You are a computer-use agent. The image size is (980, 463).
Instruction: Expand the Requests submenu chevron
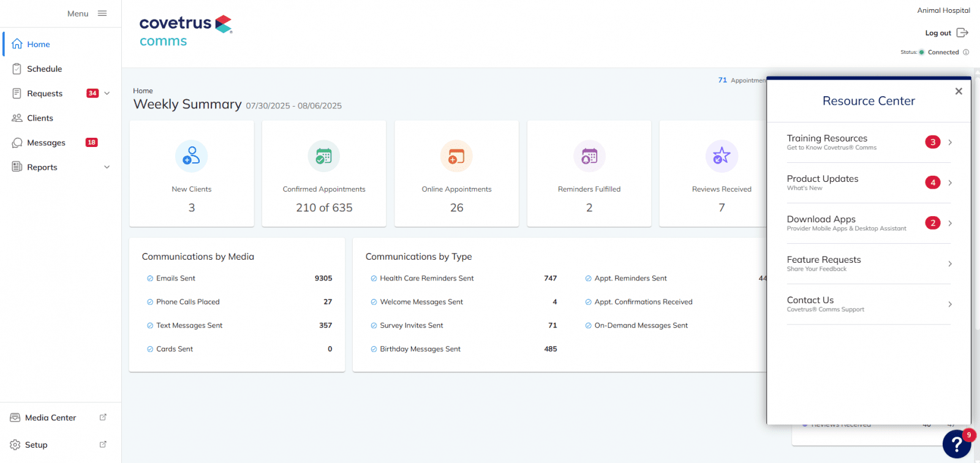(107, 94)
